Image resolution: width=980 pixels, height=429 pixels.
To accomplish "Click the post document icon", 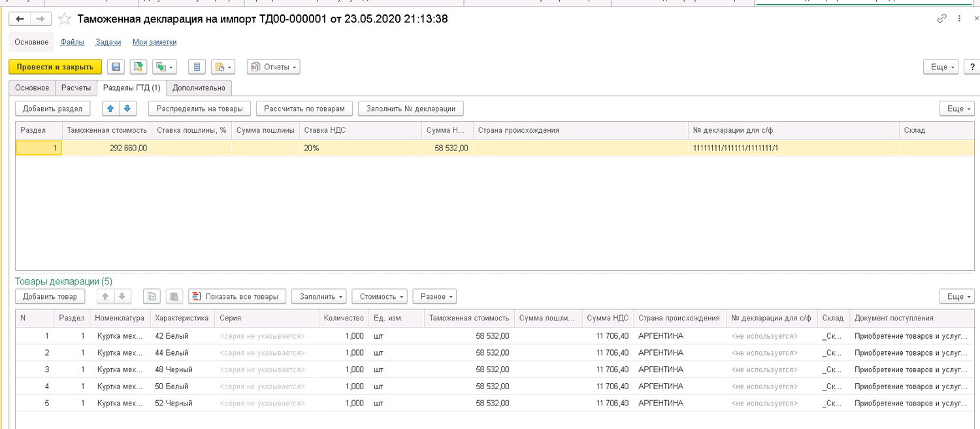I will [138, 67].
